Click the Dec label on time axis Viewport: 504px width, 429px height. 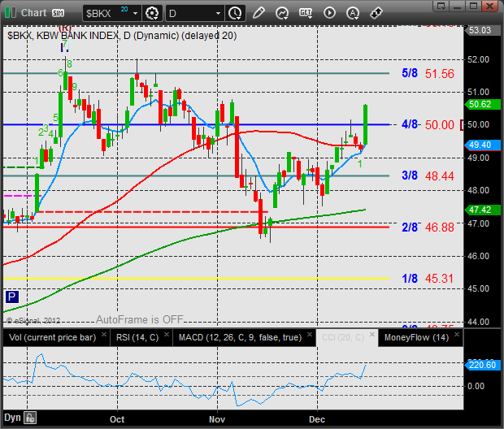(317, 419)
